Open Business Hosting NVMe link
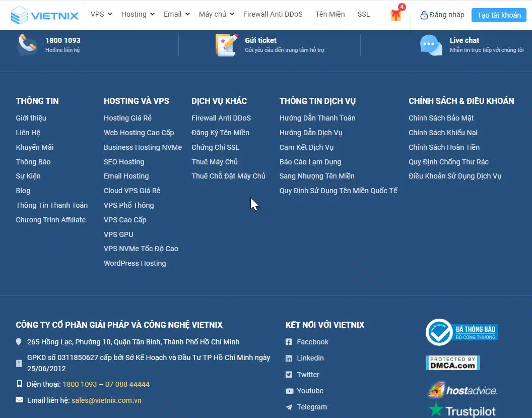Image resolution: width=532 pixels, height=418 pixels. coord(143,147)
